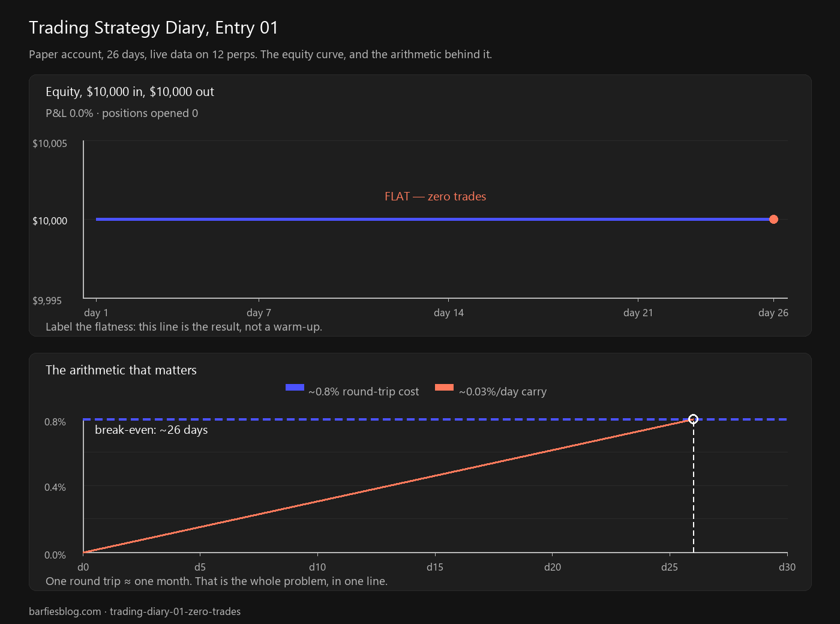Click the 'd10' x-axis label
Image resolution: width=840 pixels, height=624 pixels.
317,567
